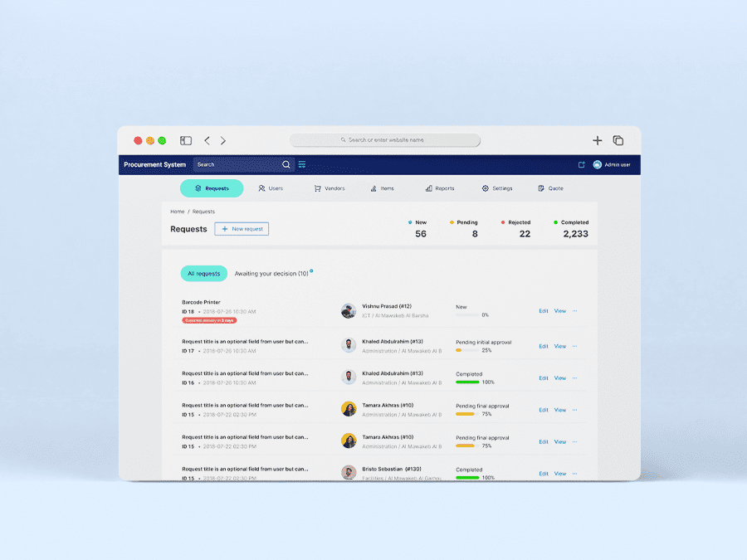Click the red expected delivery badge
747x560 pixels.
coord(209,320)
